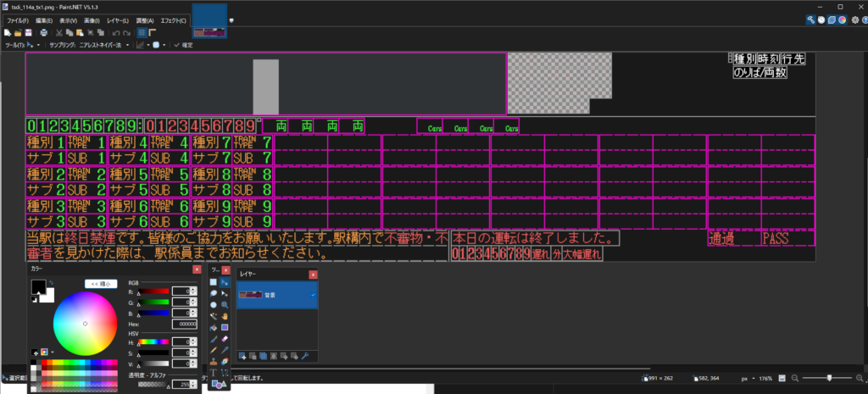
Task: Toggle visibility checkbox of 背景 layer
Action: coord(313,294)
